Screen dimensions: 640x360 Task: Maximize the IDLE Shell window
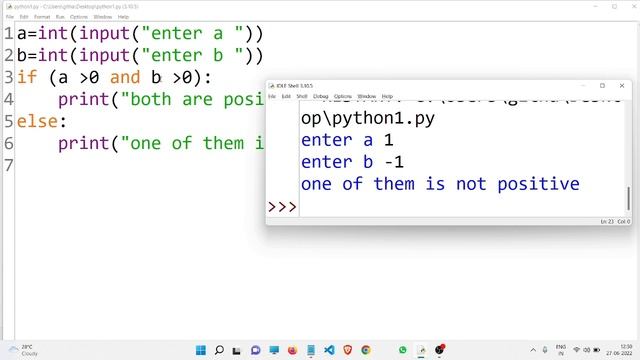click(x=602, y=86)
